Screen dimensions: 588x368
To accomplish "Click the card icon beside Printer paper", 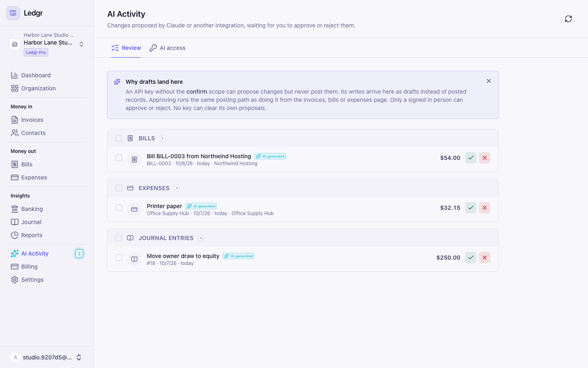I will click(x=134, y=209).
